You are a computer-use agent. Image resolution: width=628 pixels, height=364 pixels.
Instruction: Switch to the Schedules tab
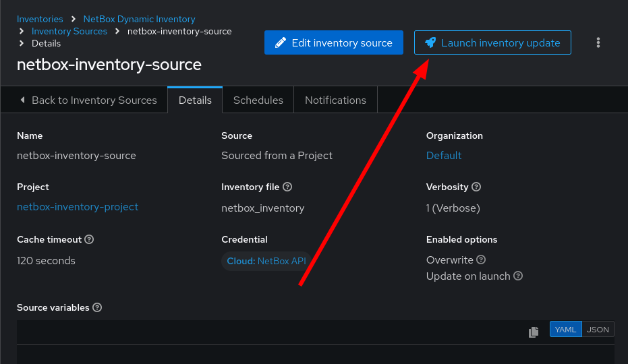click(x=258, y=100)
